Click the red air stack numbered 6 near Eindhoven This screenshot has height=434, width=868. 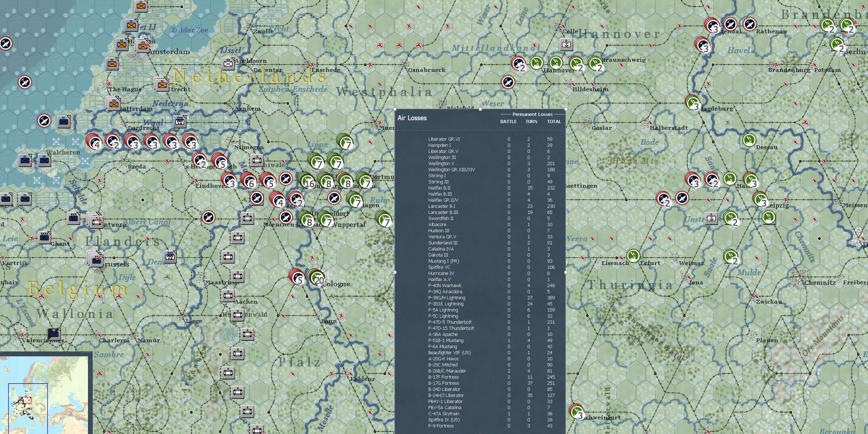(x=248, y=180)
